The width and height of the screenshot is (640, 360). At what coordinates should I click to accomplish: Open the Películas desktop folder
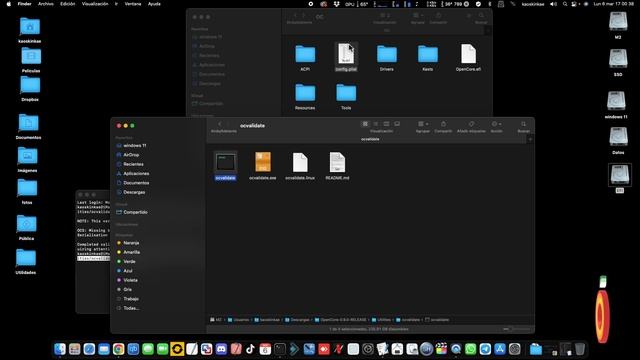point(31,60)
